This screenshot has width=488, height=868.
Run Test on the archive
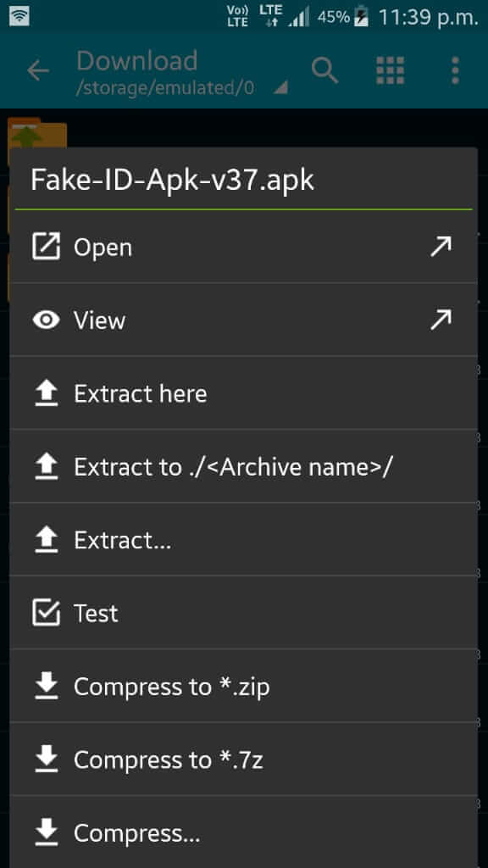click(x=97, y=612)
